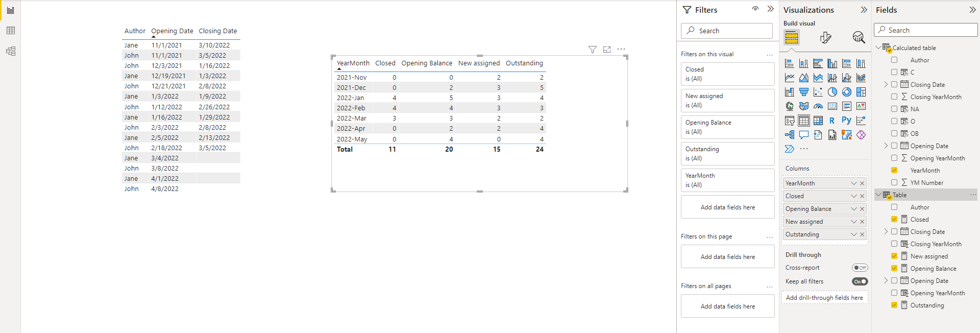The height and width of the screenshot is (333, 980).
Task: Remove Closed field from Columns well
Action: click(x=862, y=196)
